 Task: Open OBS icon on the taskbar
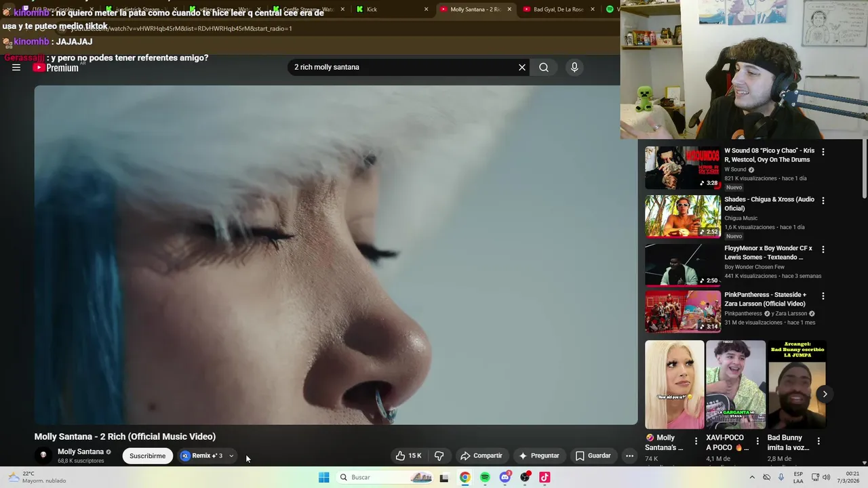point(525,477)
